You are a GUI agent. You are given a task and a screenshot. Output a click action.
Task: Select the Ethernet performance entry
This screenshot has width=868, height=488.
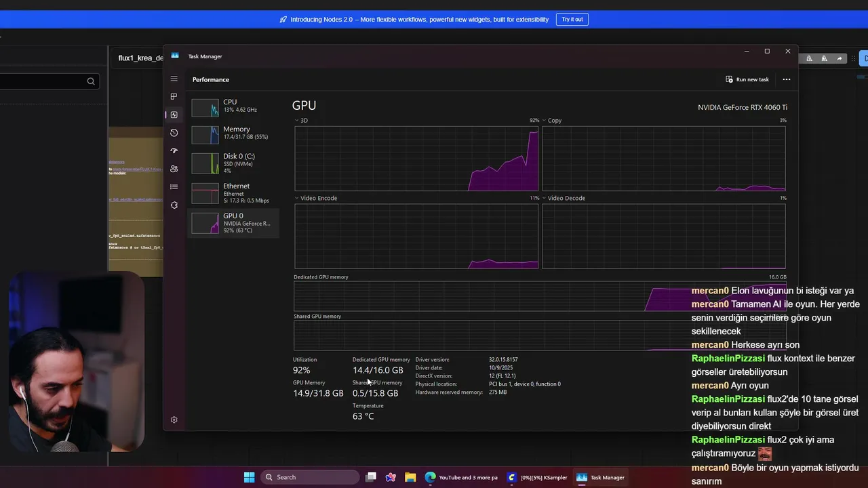(x=233, y=192)
